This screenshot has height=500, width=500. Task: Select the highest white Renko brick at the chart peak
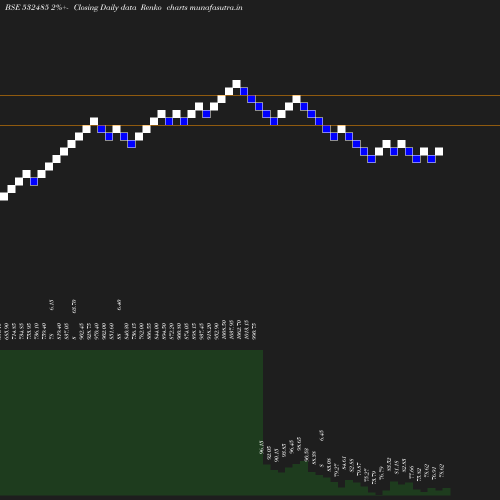tap(236, 84)
